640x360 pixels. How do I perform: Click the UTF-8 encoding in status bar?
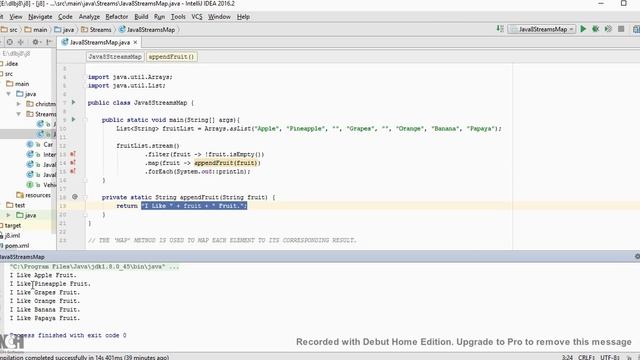click(x=610, y=357)
